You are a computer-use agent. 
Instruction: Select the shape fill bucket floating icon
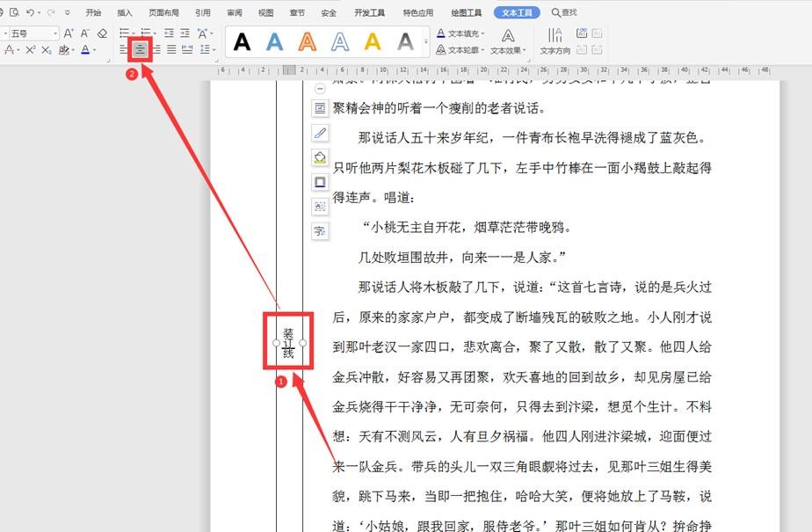click(320, 157)
